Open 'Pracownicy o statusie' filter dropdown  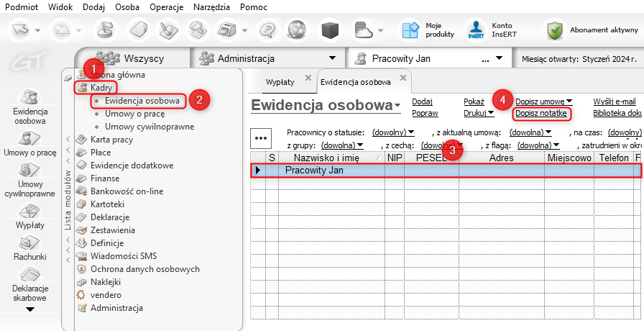[x=393, y=133]
